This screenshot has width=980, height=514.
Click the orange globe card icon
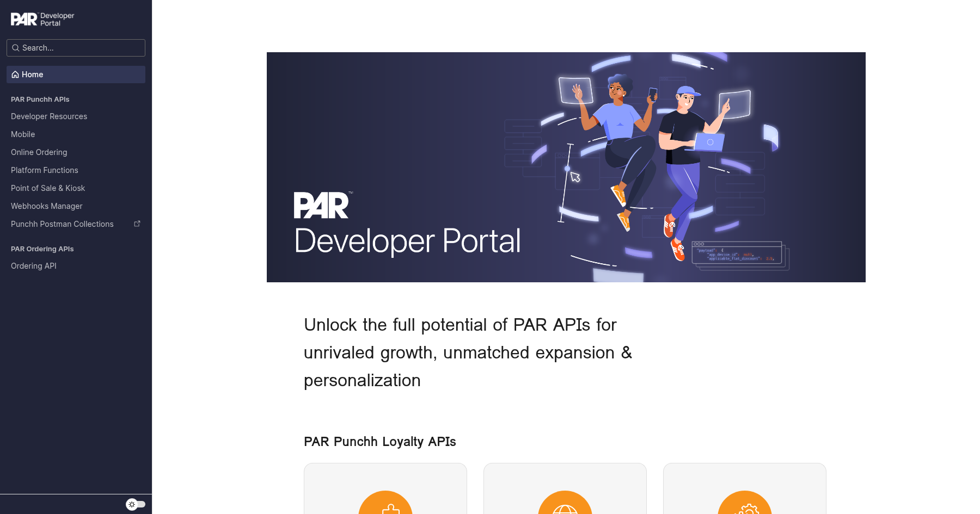[565, 503]
